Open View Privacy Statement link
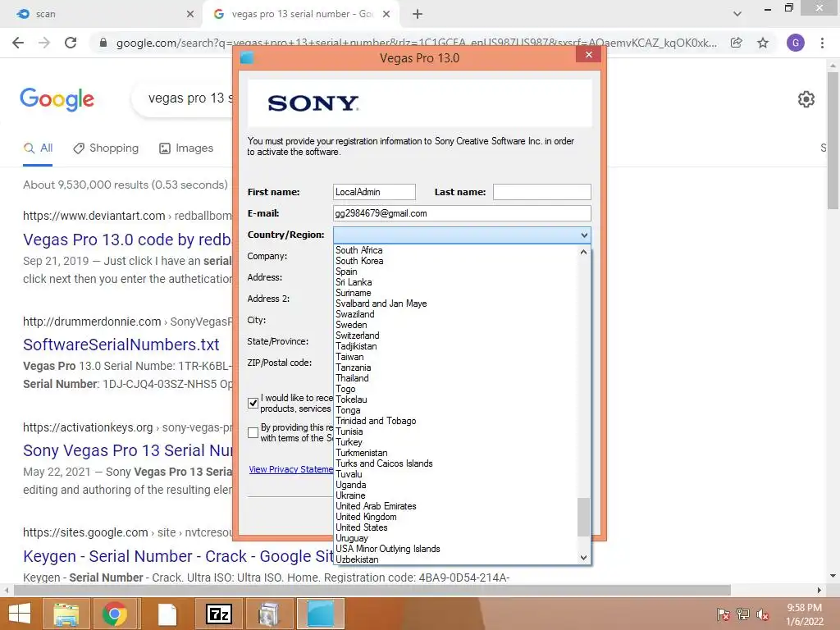The width and height of the screenshot is (840, 630). tap(291, 469)
